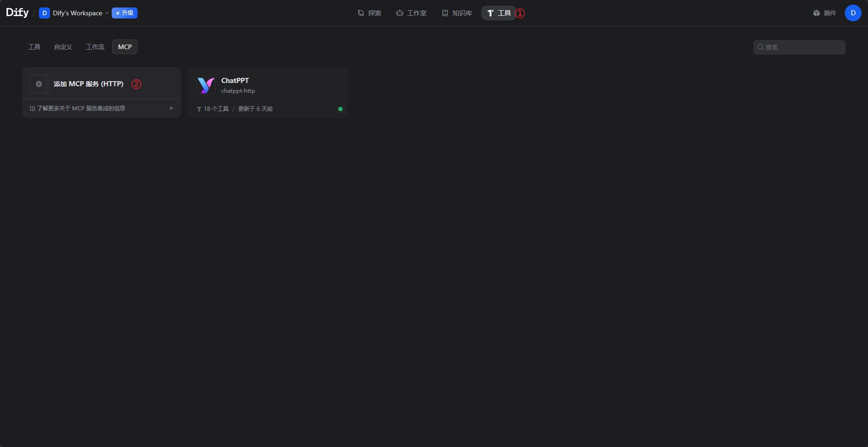Click the ChatPPT logo icon

pos(206,85)
